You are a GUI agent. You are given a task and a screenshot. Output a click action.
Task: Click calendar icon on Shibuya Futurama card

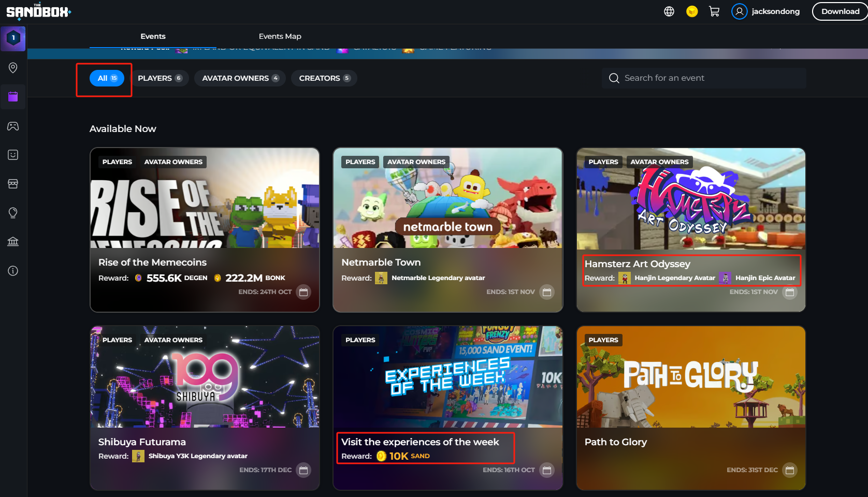click(x=303, y=470)
